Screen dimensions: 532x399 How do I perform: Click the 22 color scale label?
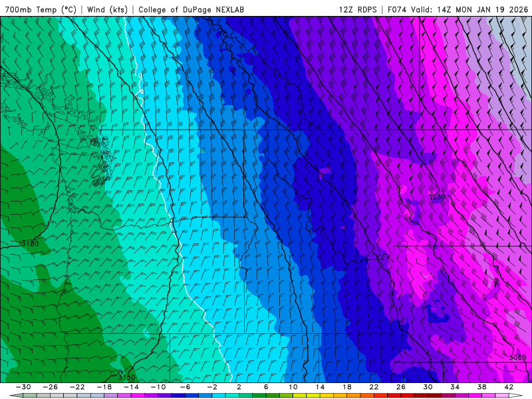point(374,387)
